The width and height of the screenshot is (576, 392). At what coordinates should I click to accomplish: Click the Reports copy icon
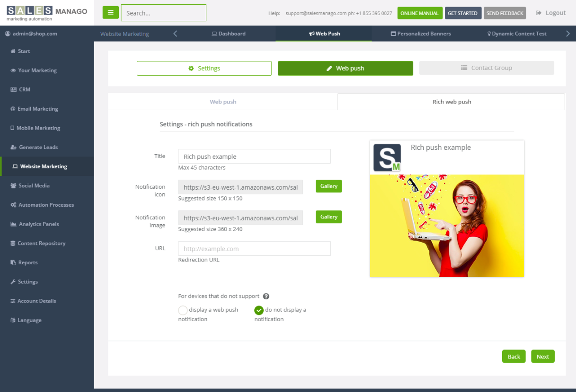13,262
